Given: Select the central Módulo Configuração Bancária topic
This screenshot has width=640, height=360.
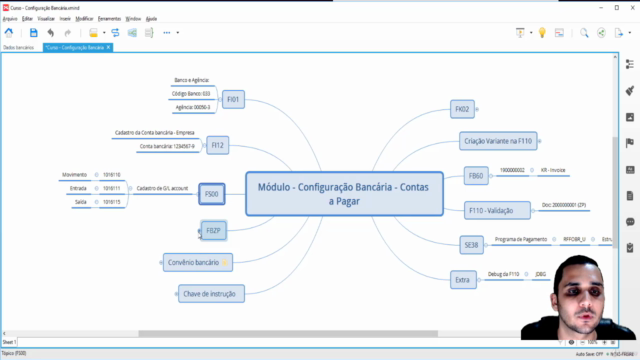Looking at the screenshot, I should click(x=344, y=194).
